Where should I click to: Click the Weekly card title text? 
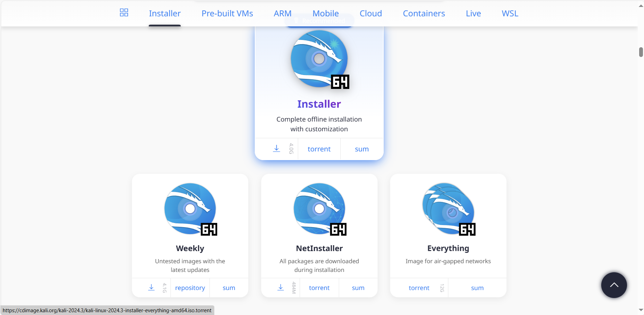tap(190, 248)
